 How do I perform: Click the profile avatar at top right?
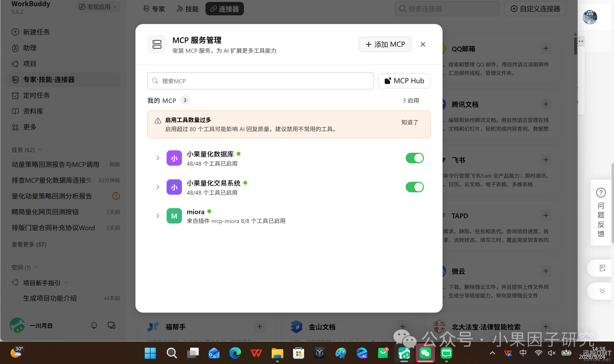click(x=590, y=17)
